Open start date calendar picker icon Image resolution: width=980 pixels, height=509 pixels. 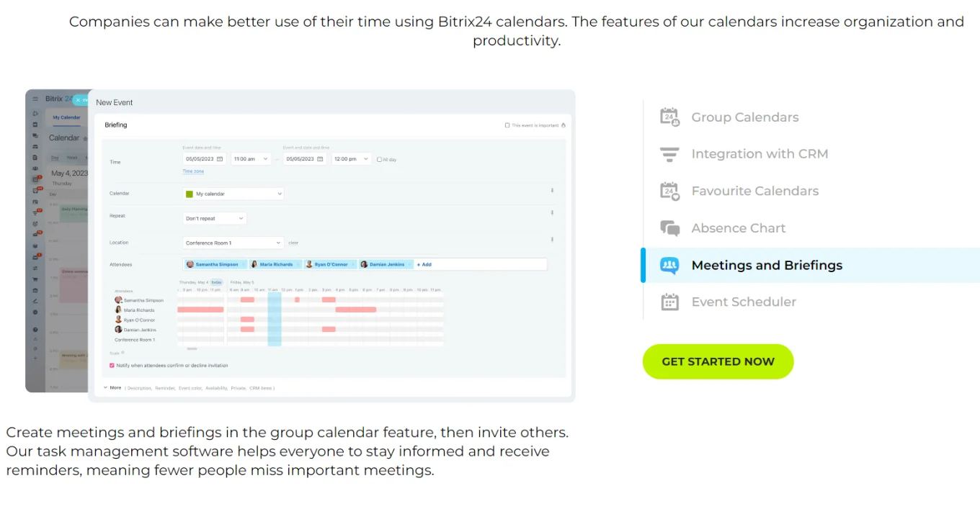click(x=220, y=159)
